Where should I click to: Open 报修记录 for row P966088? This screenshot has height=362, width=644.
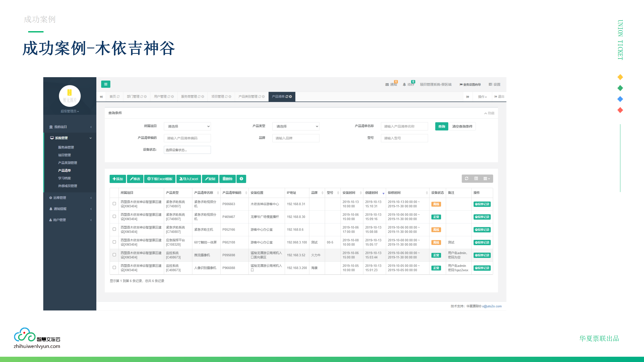click(482, 268)
